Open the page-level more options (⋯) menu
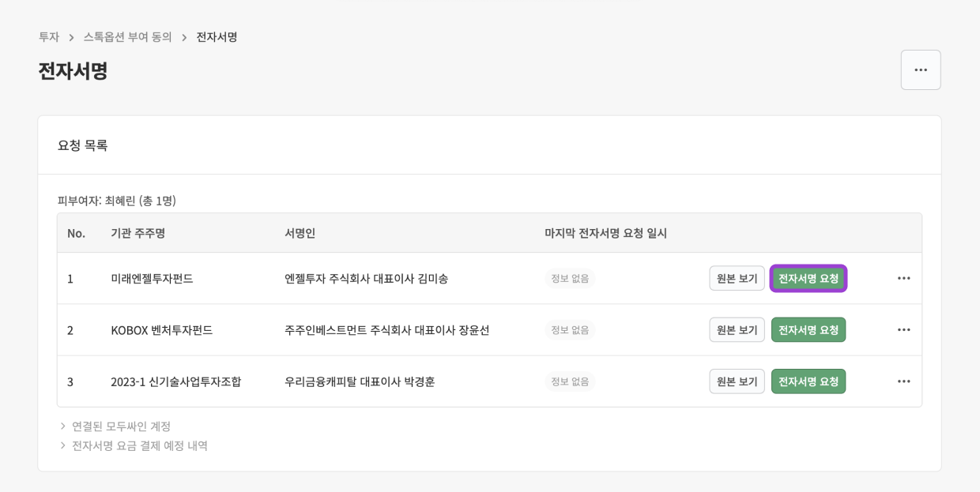 click(920, 70)
